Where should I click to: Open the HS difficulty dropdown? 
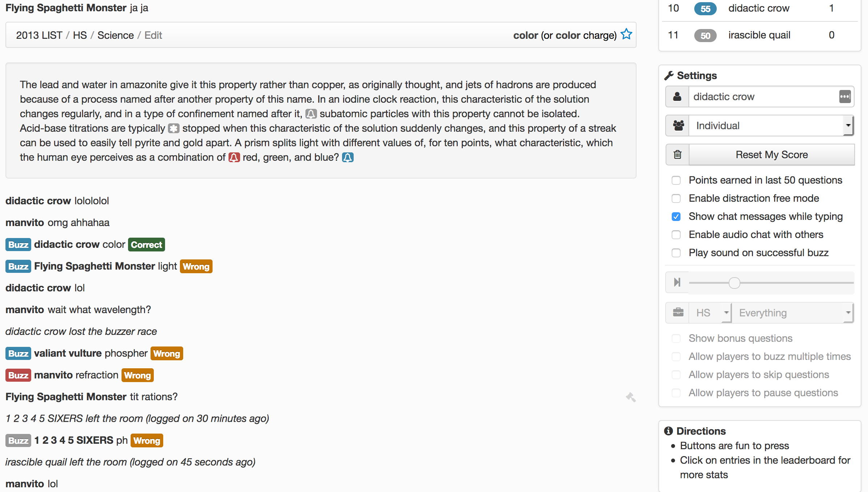click(710, 313)
